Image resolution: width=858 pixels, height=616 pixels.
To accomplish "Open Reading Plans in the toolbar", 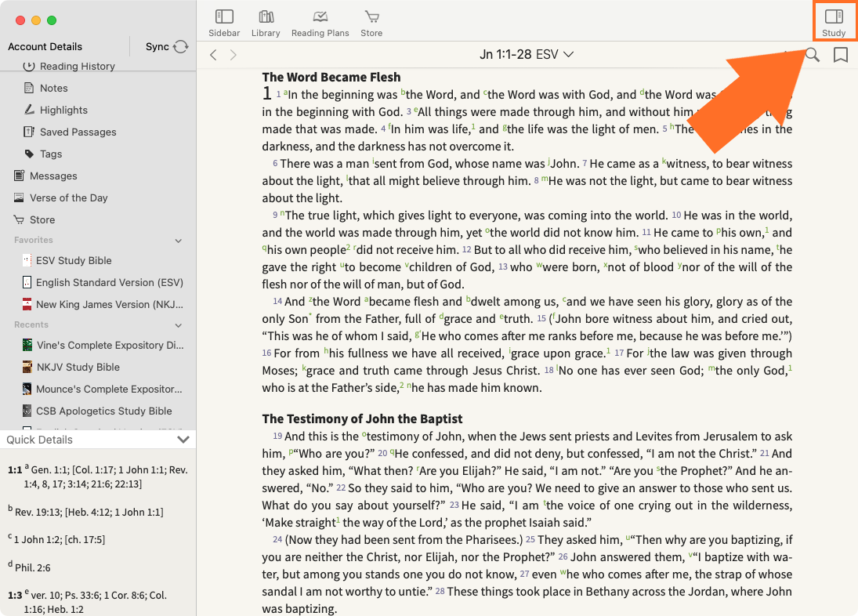I will click(320, 24).
